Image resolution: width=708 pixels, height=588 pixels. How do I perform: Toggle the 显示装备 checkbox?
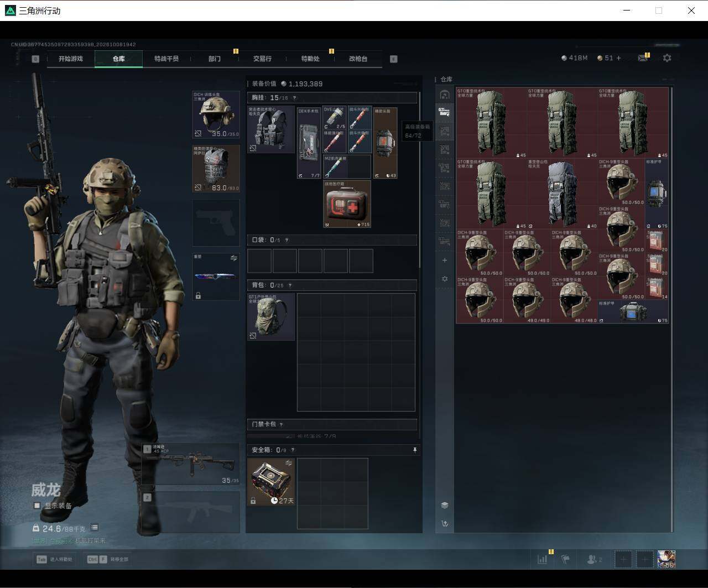pos(37,506)
